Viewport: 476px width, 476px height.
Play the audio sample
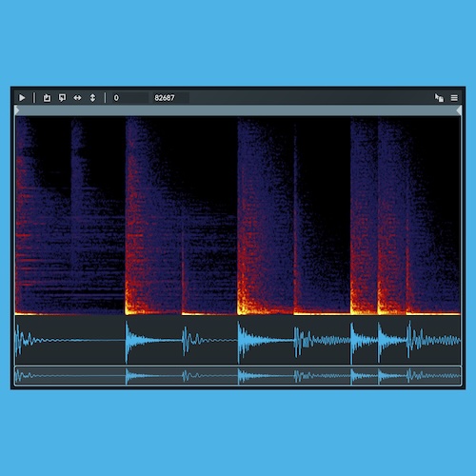[22, 98]
